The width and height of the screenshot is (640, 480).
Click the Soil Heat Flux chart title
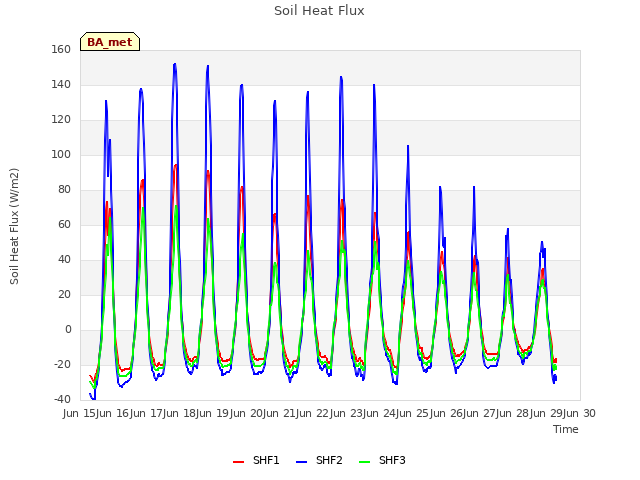(319, 11)
